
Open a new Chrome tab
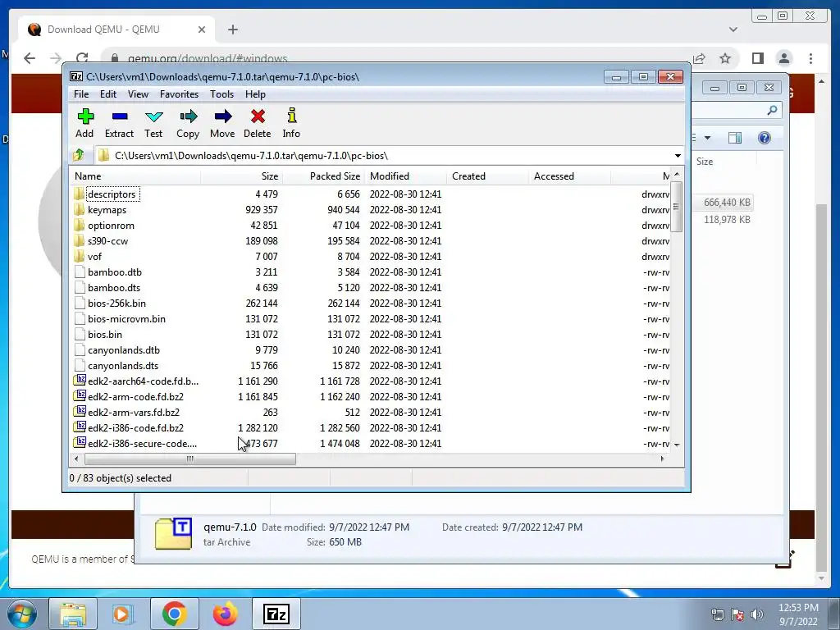click(232, 30)
